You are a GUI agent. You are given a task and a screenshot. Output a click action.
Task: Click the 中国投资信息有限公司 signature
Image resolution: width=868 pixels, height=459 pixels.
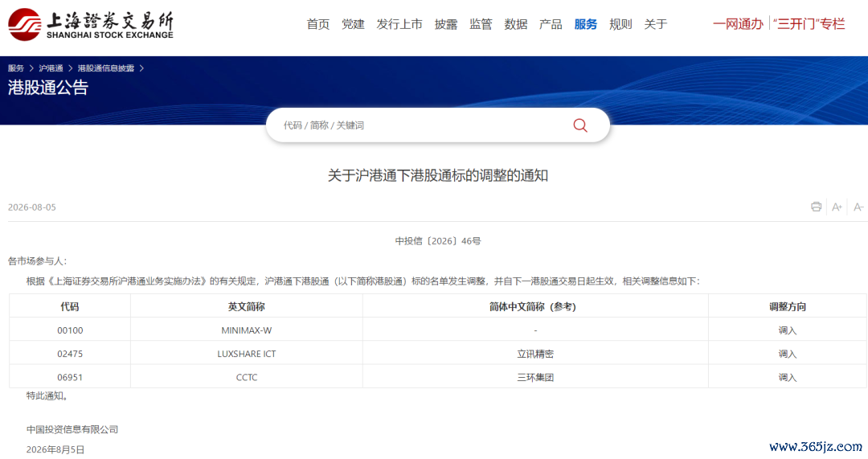coord(72,429)
